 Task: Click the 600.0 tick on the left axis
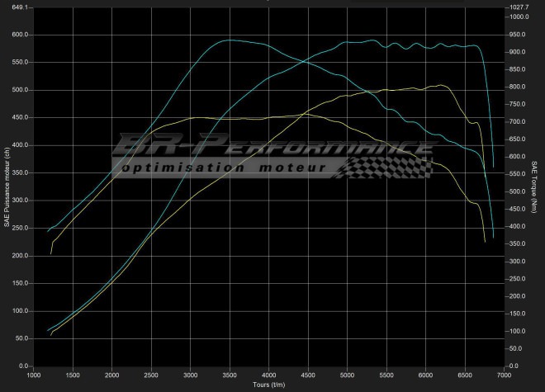(x=18, y=35)
